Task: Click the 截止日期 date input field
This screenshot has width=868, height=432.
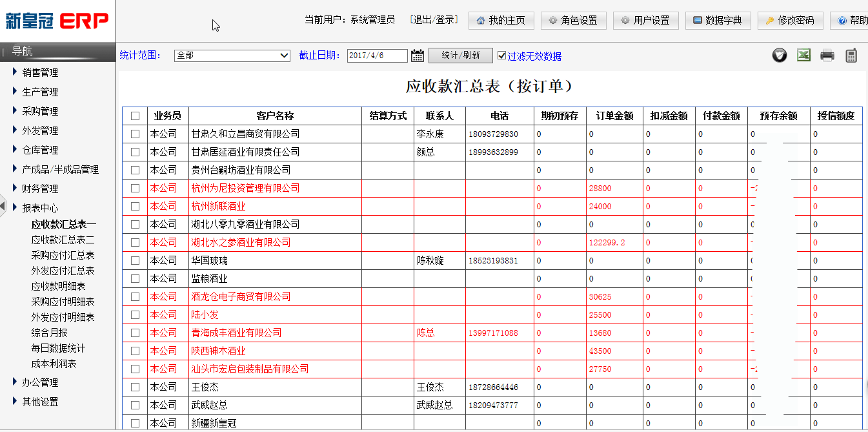Action: click(377, 56)
